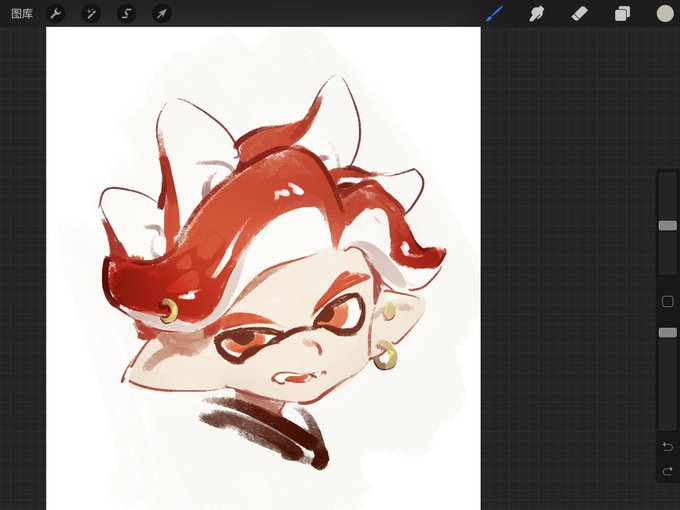Select the Eraser tool

click(580, 13)
